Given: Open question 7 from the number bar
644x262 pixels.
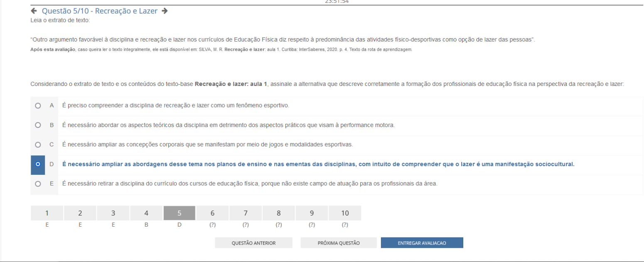Looking at the screenshot, I should (246, 213).
